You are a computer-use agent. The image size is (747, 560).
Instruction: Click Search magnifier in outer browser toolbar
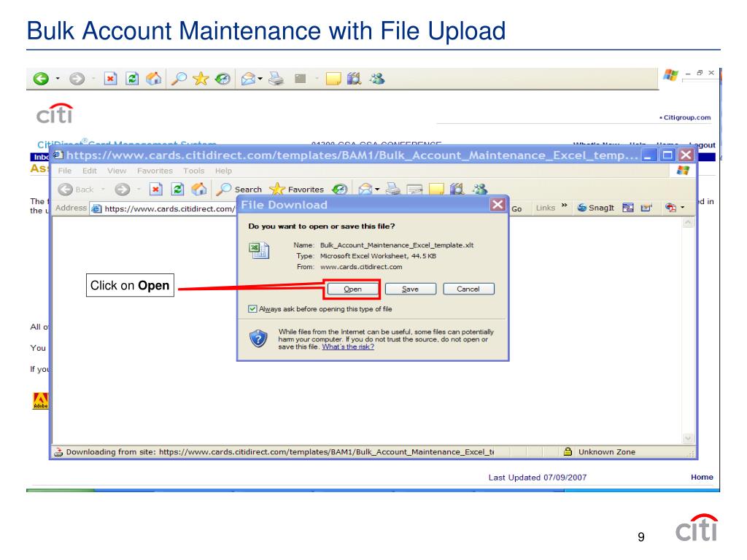(179, 79)
